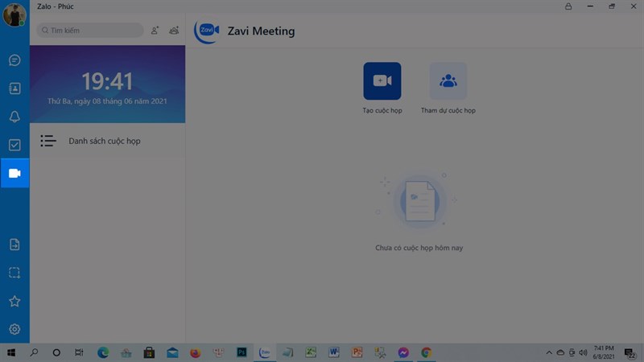Image resolution: width=644 pixels, height=362 pixels.
Task: Open Messenger from taskbar
Action: click(x=403, y=352)
